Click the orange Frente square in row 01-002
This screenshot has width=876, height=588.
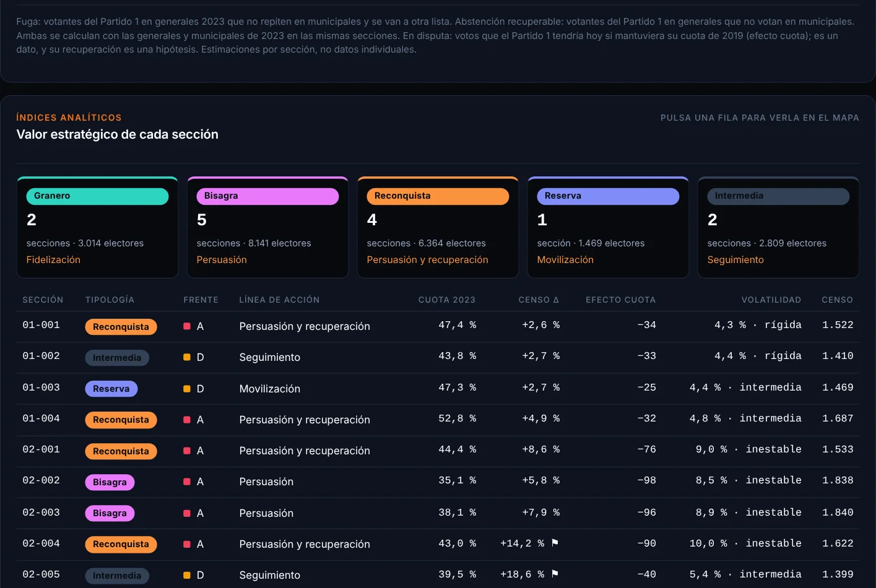click(187, 357)
